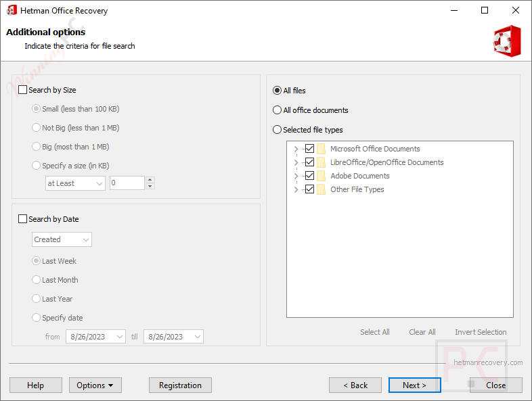Open the Options dropdown button
Image resolution: width=532 pixels, height=401 pixels.
[x=95, y=385]
